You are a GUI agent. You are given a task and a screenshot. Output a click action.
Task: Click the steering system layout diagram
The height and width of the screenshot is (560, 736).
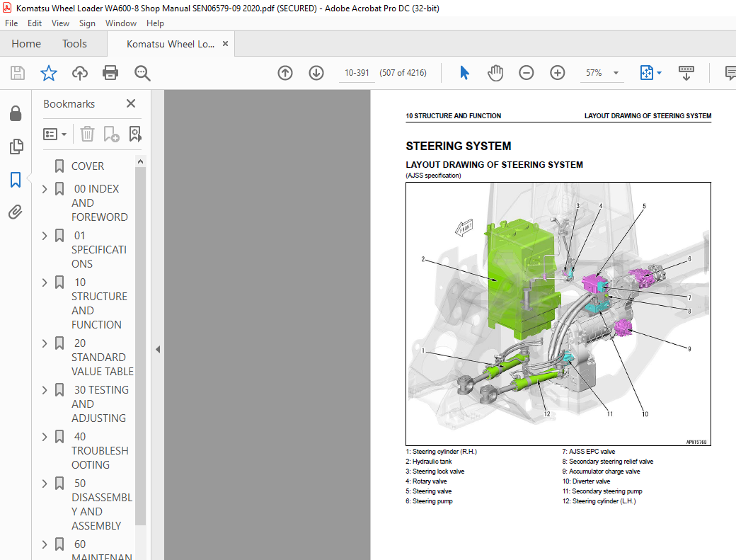pyautogui.click(x=558, y=314)
